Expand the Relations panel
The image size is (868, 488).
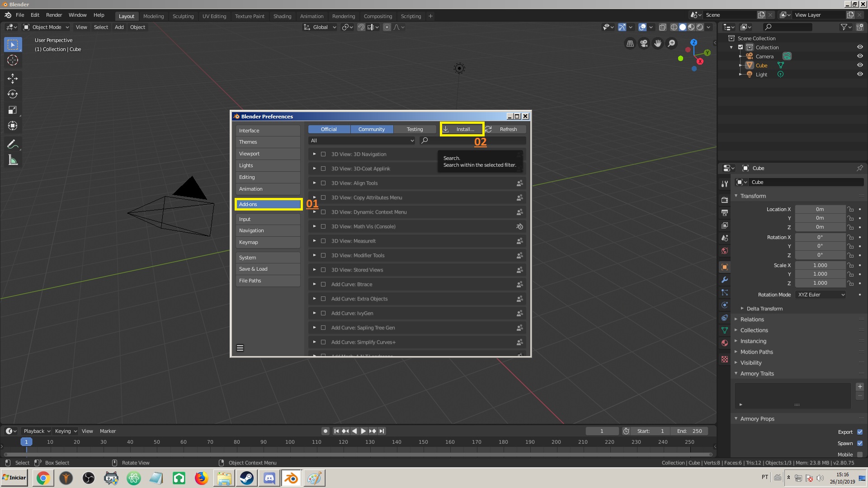click(752, 319)
